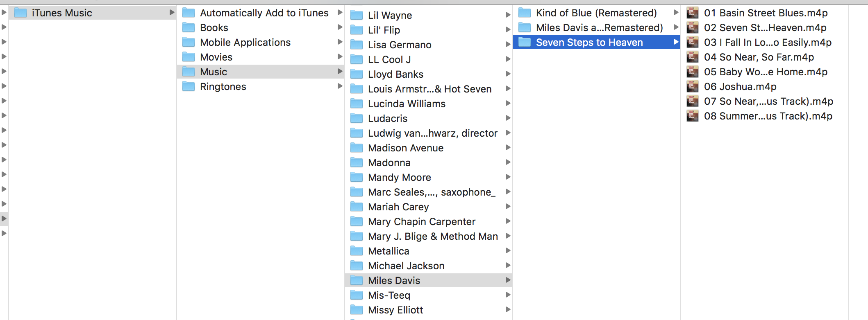Click the Automatically Add to iTunes folder icon
868x320 pixels.
coord(189,13)
